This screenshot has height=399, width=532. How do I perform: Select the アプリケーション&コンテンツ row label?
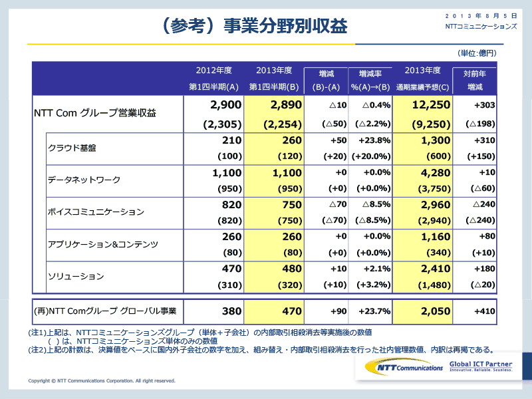tap(103, 244)
